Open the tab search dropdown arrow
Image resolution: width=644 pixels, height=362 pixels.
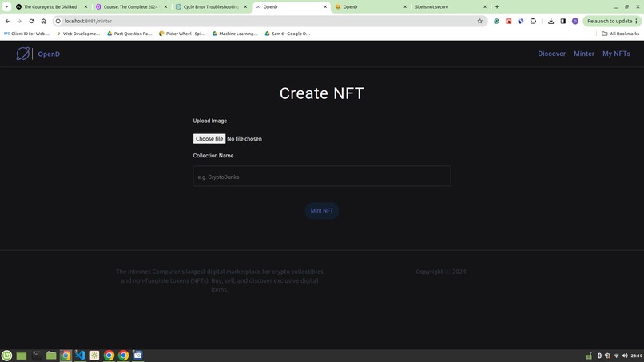click(x=6, y=7)
